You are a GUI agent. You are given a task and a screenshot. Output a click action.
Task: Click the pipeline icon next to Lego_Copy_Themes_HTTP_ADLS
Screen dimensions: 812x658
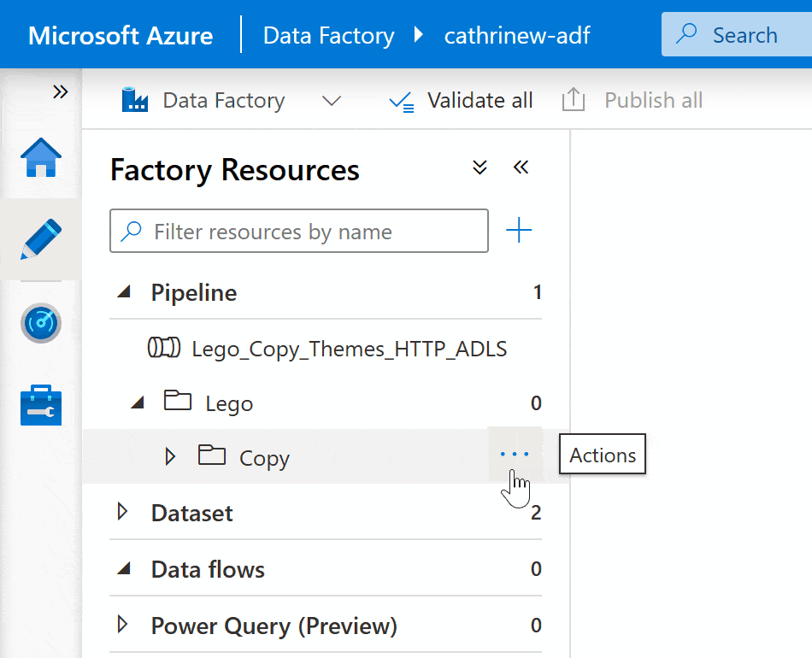[x=165, y=348]
